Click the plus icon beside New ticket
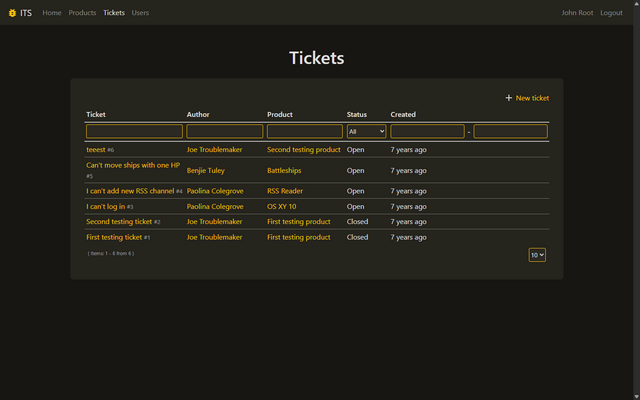The height and width of the screenshot is (400, 640). pos(509,98)
